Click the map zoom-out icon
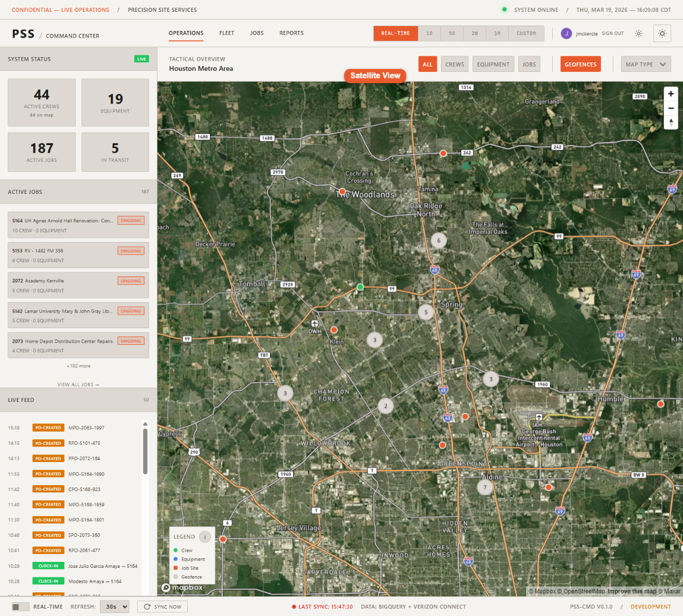Viewport: 683px width, 616px height. coord(671,108)
